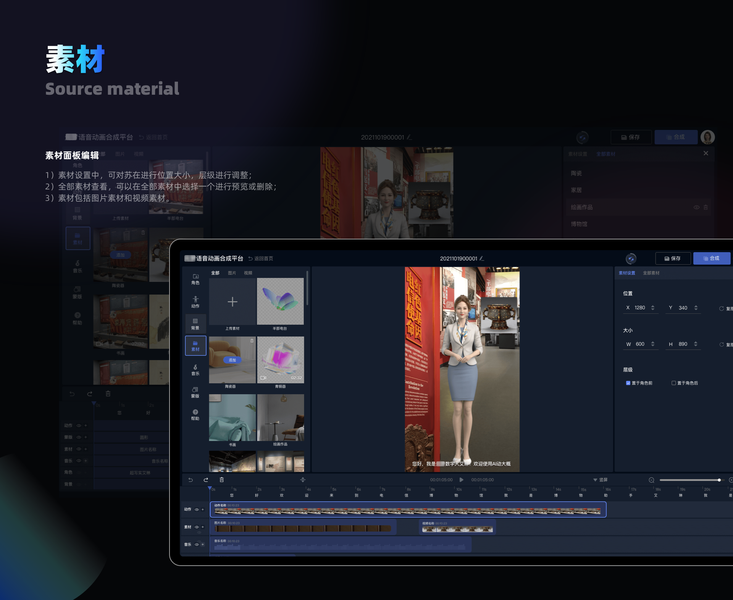Click the redo arrow above the timeline
This screenshot has width=733, height=600.
click(206, 480)
